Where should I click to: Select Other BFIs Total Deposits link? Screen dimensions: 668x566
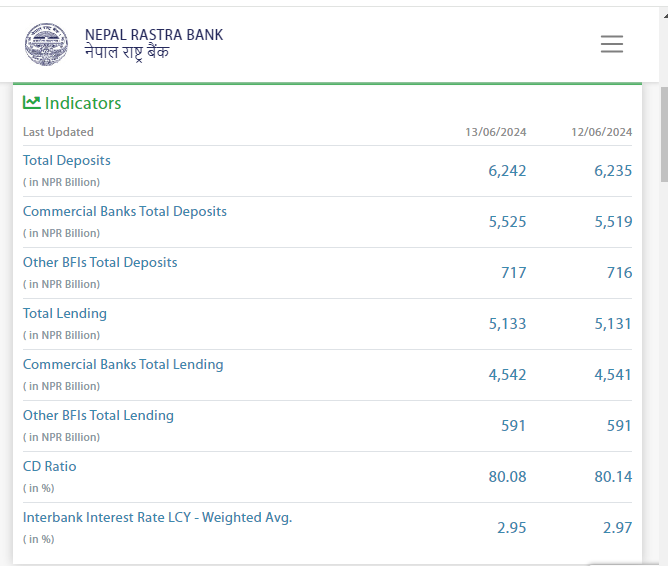tap(100, 262)
